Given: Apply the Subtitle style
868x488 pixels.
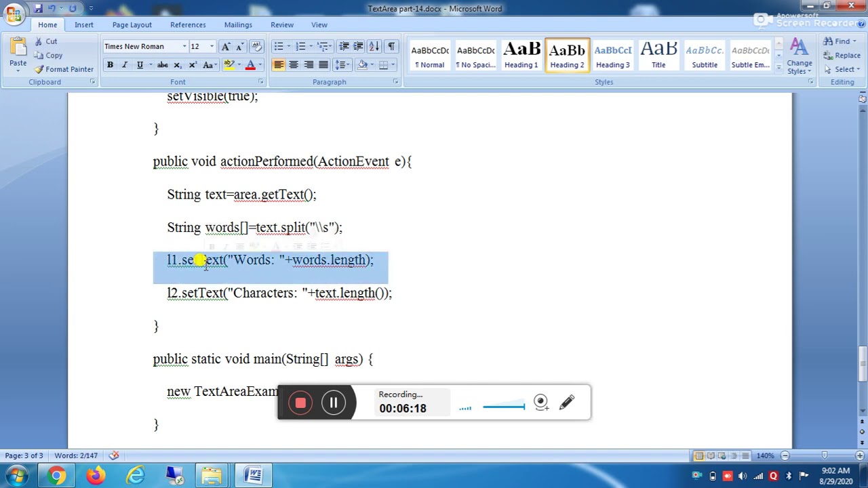Looking at the screenshot, I should [705, 55].
